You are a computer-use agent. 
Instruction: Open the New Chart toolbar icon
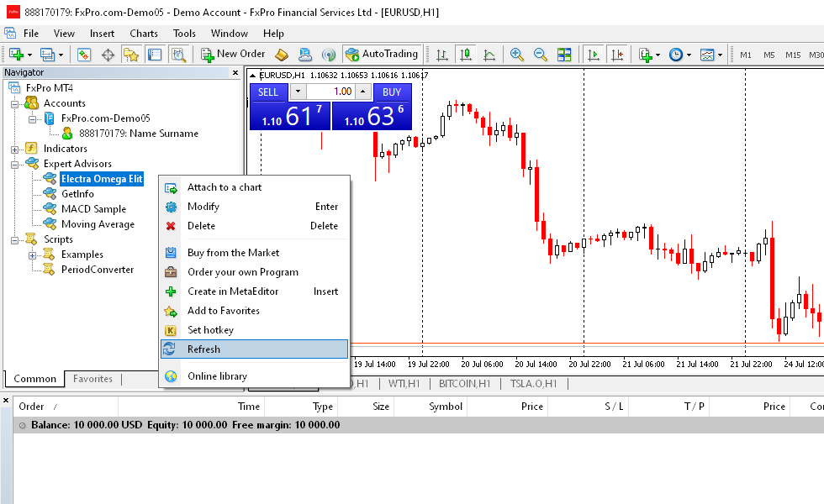[16, 55]
